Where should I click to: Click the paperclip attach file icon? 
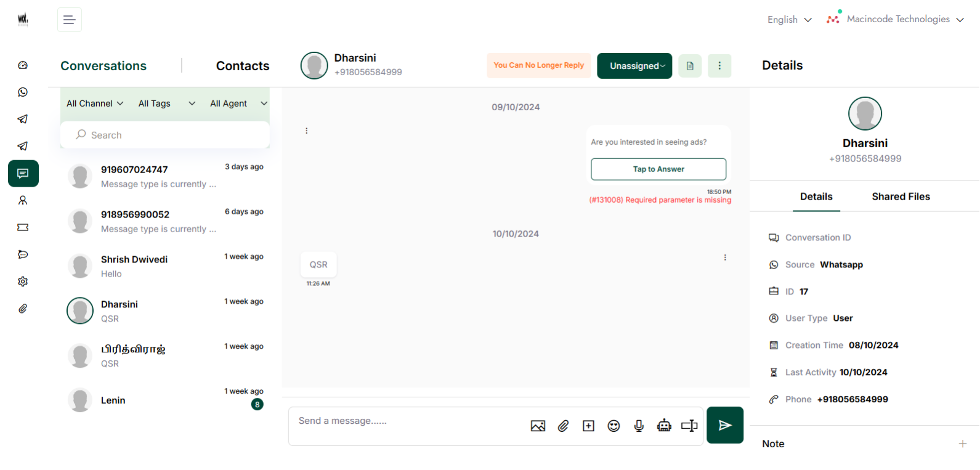tap(563, 426)
